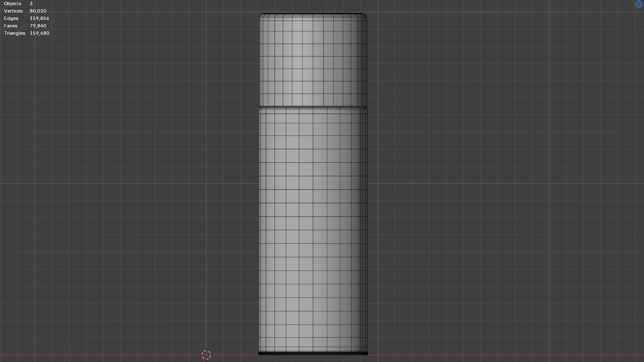Select the upper cap mesh of the cylinder
Viewport: 644px width, 362px height.
pyautogui.click(x=313, y=60)
